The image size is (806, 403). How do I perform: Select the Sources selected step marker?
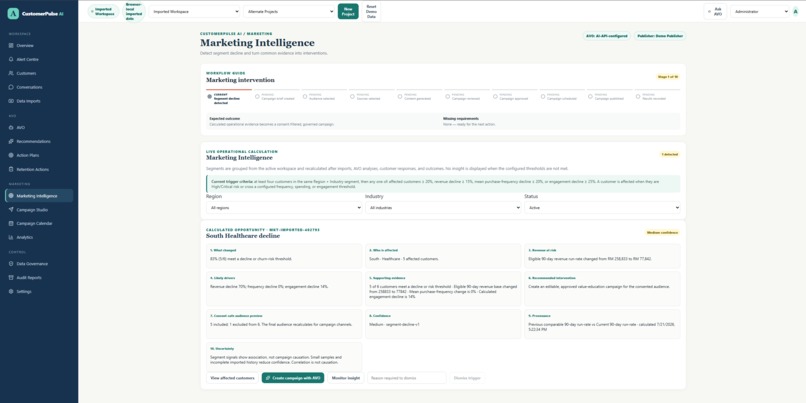352,96
